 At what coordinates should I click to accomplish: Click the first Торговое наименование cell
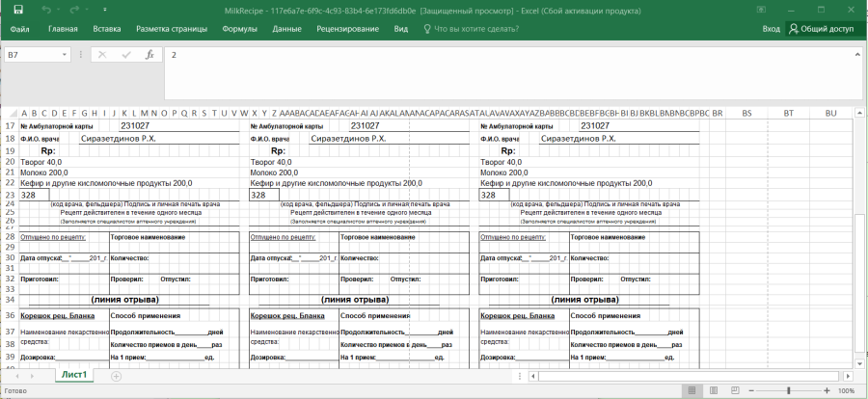(148, 237)
